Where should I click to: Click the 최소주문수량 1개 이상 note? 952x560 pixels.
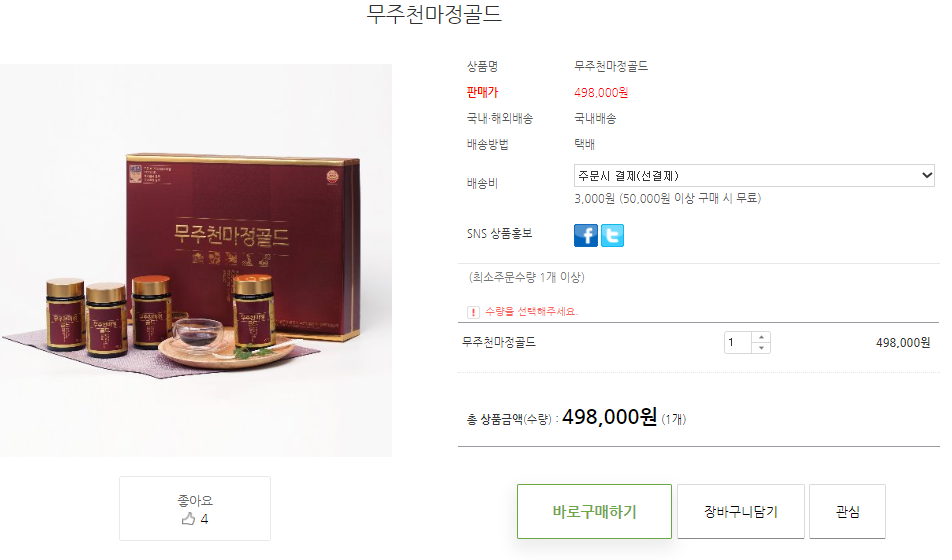[x=526, y=277]
